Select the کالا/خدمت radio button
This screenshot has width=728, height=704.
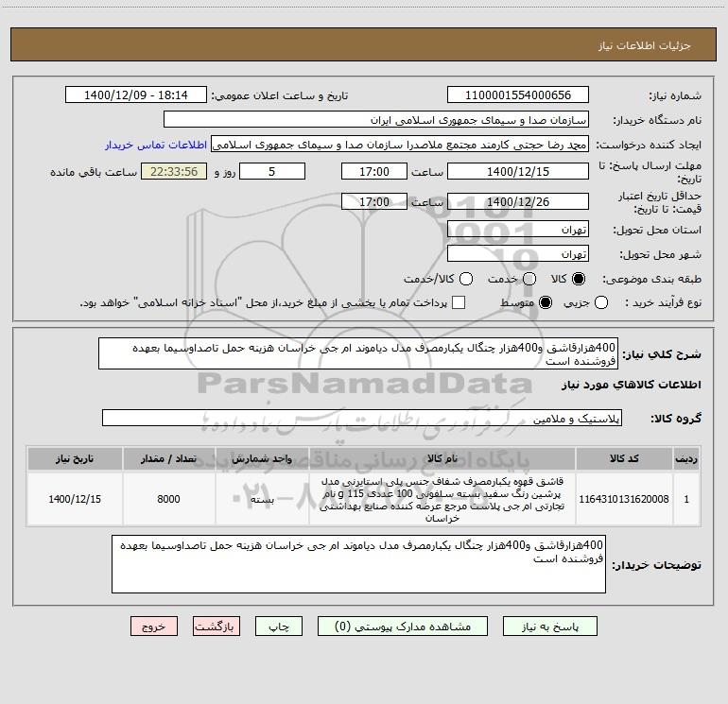[x=466, y=279]
